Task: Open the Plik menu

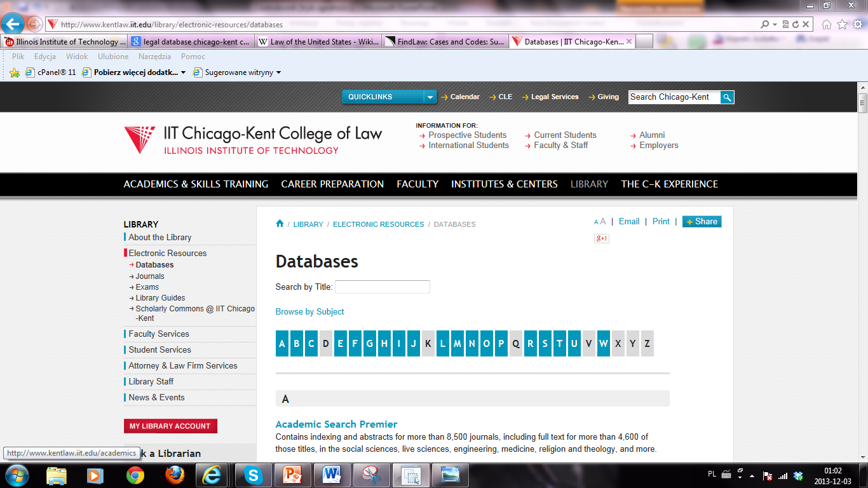Action: click(x=18, y=57)
